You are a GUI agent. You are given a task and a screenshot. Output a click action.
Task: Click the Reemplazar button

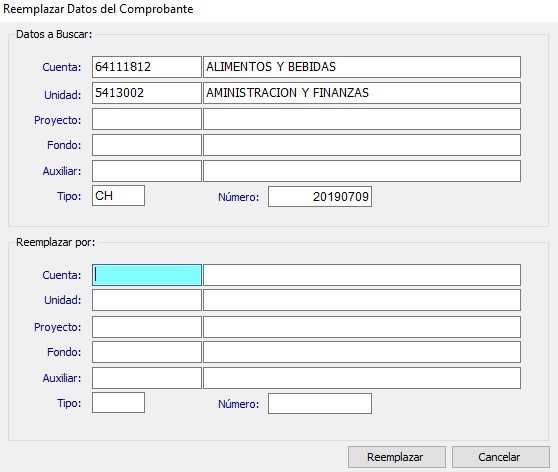pos(396,457)
